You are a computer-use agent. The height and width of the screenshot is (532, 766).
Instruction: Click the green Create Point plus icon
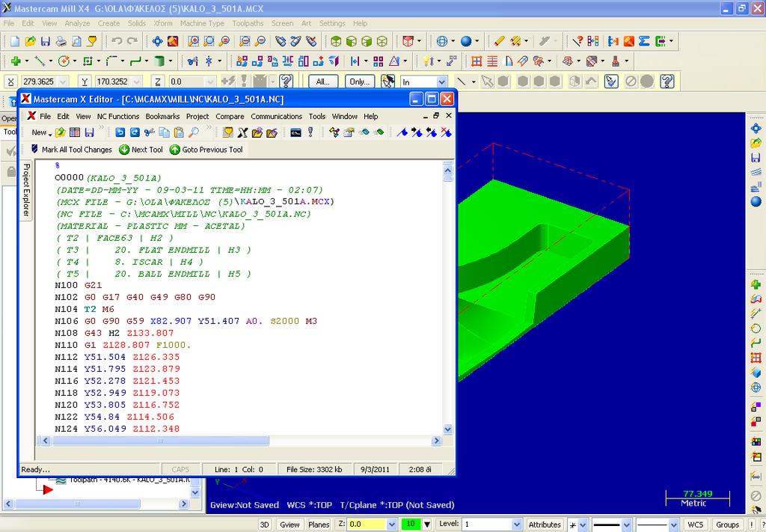[16, 61]
